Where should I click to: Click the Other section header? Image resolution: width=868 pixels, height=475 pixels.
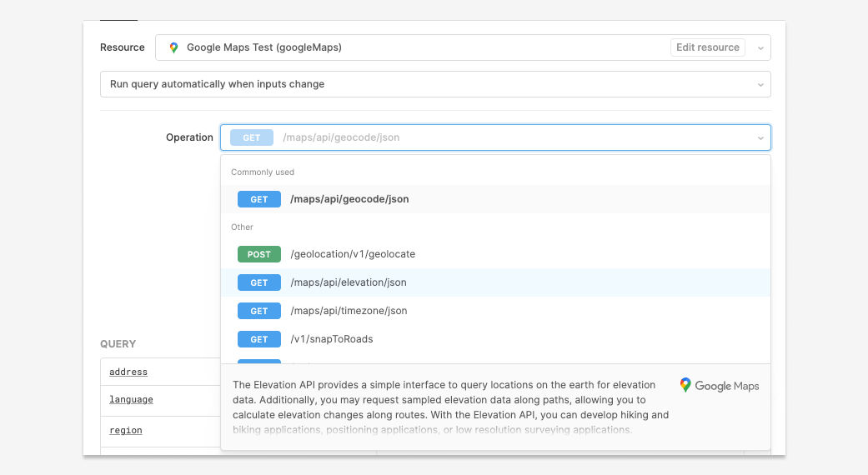coord(242,227)
